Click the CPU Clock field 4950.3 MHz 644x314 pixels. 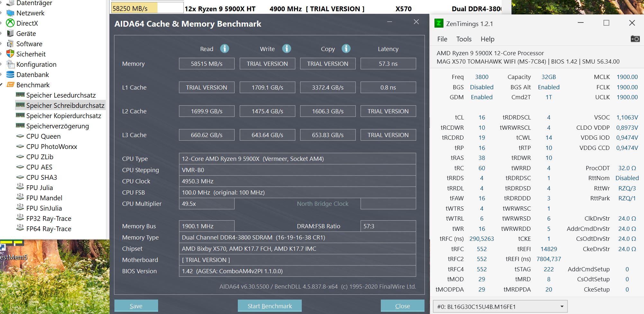point(297,181)
